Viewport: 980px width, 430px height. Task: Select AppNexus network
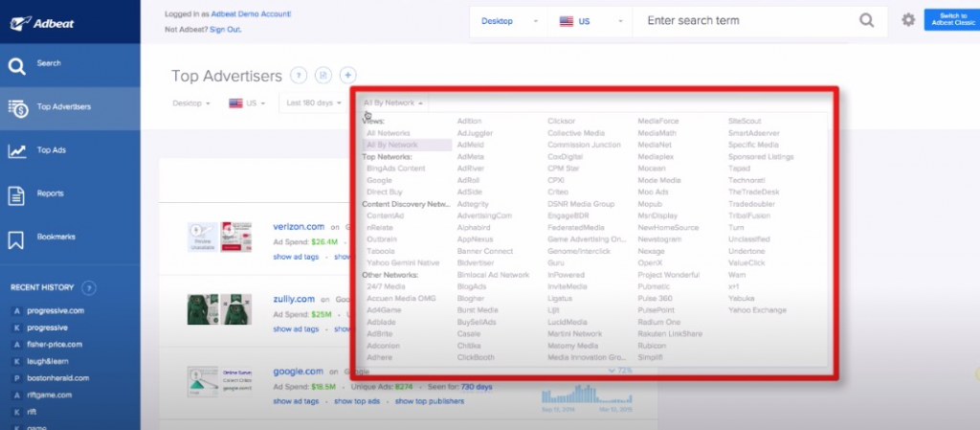[473, 239]
